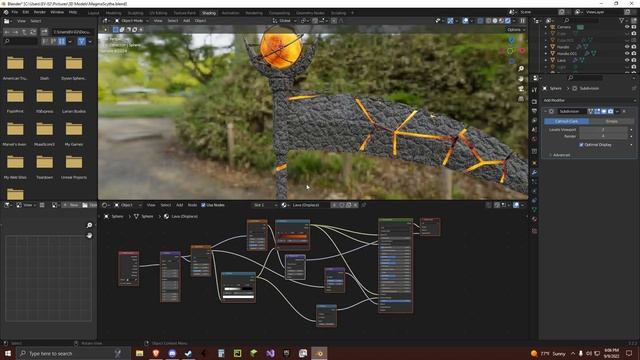Select the Catmull-Clark subdivision type
This screenshot has height=360, width=640.
(566, 122)
